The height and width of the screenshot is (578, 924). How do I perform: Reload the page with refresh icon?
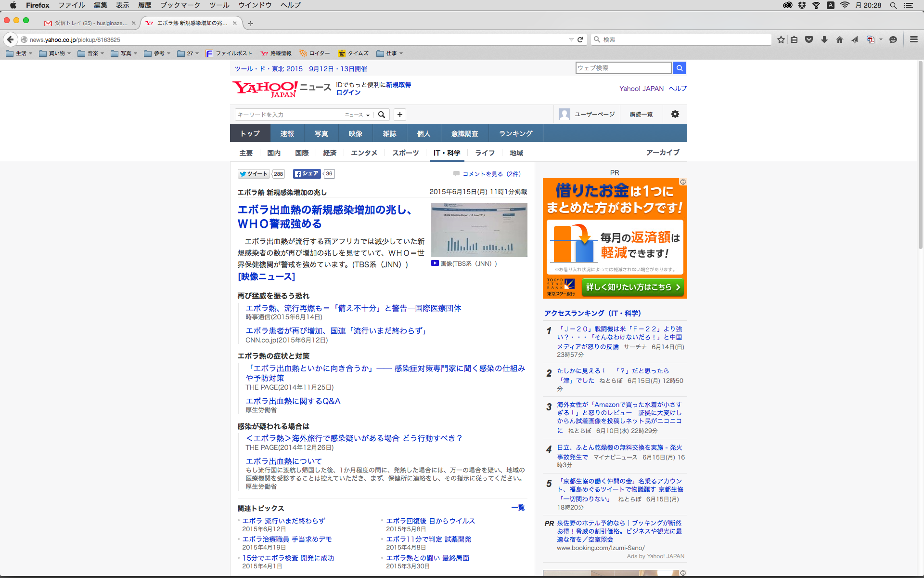(580, 39)
